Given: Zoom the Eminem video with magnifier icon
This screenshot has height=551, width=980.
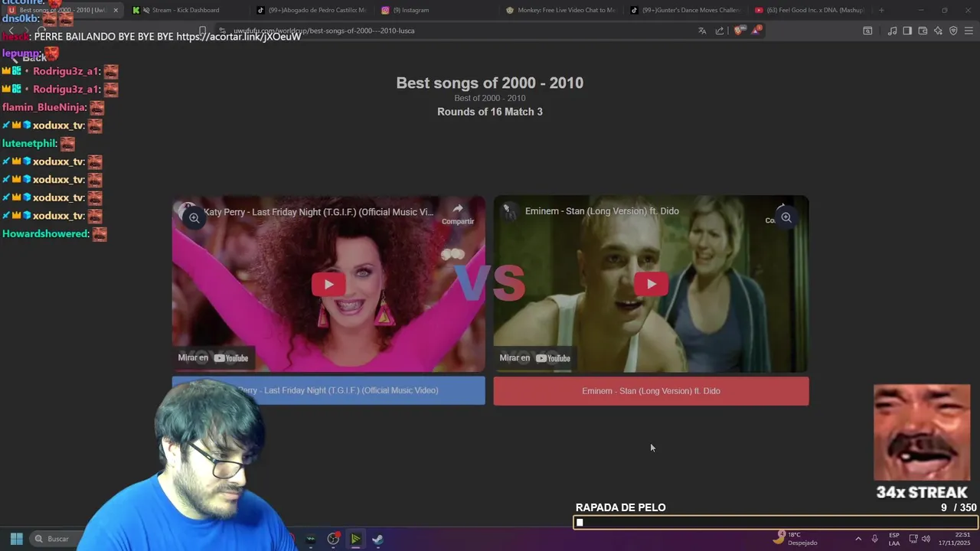Looking at the screenshot, I should pyautogui.click(x=786, y=217).
